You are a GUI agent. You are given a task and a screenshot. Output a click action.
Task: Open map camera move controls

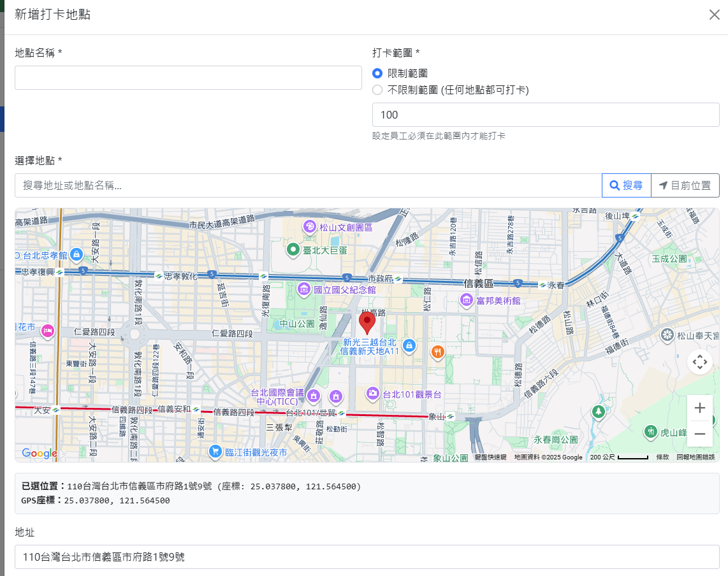pos(699,363)
